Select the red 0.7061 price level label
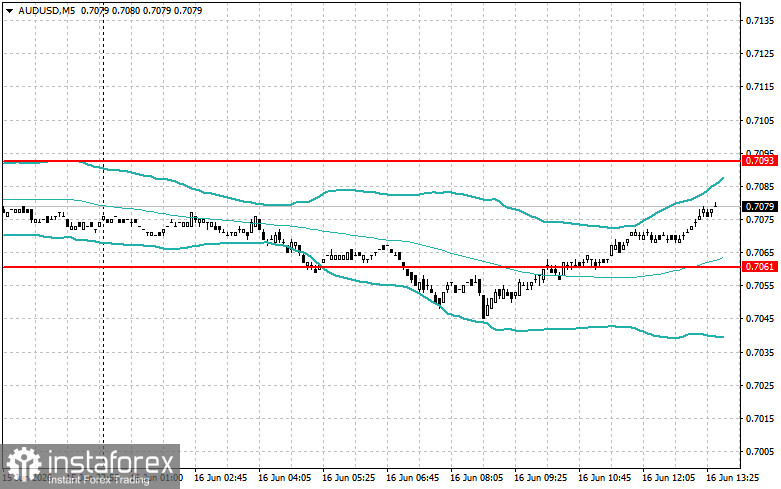Image resolution: width=781 pixels, height=489 pixels. click(760, 267)
